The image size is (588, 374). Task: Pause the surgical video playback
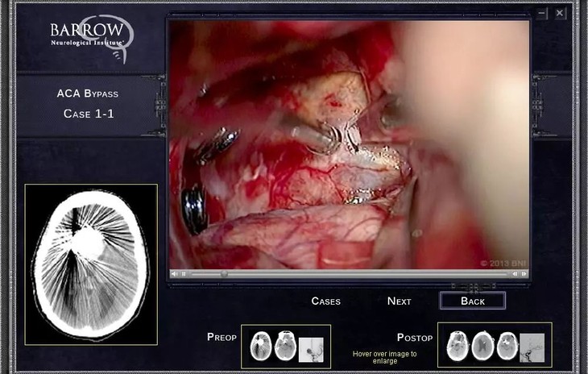184,274
